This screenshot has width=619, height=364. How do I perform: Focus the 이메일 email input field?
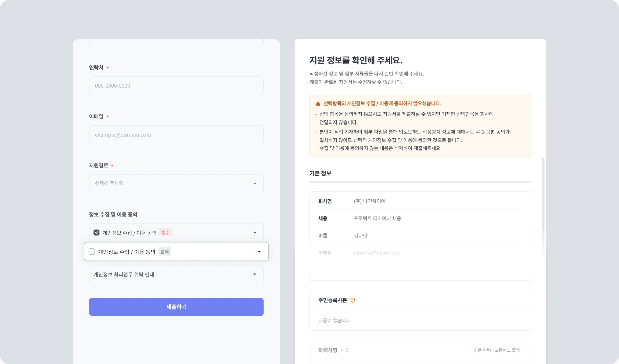click(x=176, y=135)
